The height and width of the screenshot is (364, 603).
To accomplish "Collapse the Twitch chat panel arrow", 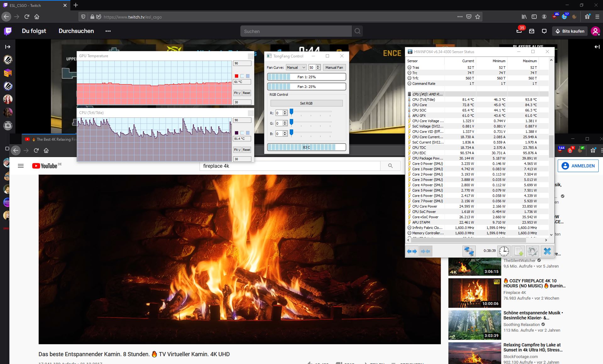I will click(x=597, y=47).
